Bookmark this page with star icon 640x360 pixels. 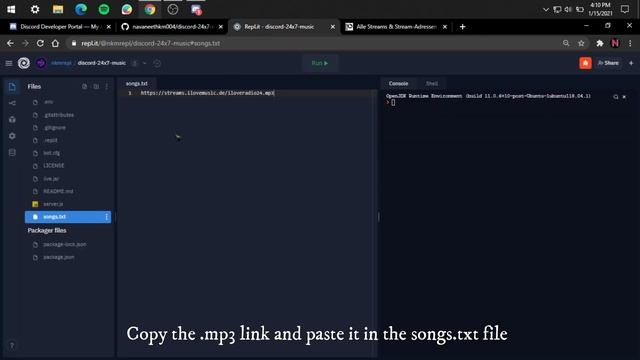coord(581,43)
